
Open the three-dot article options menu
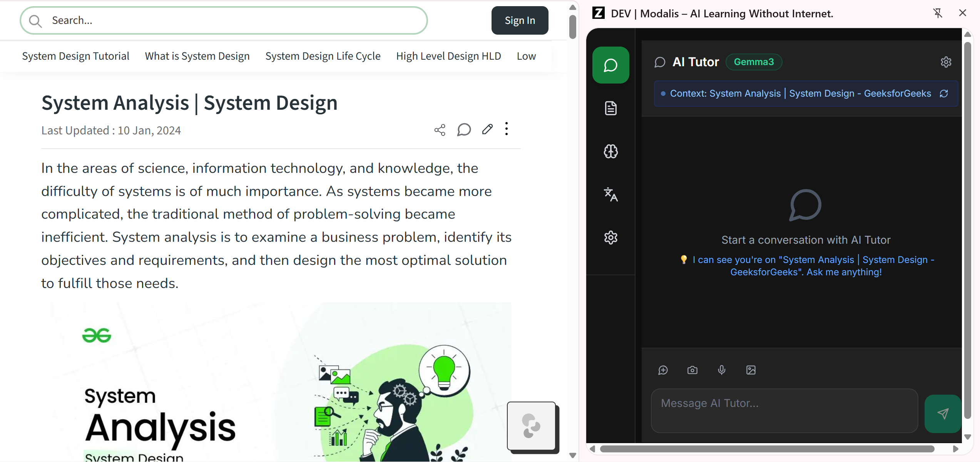click(x=507, y=129)
